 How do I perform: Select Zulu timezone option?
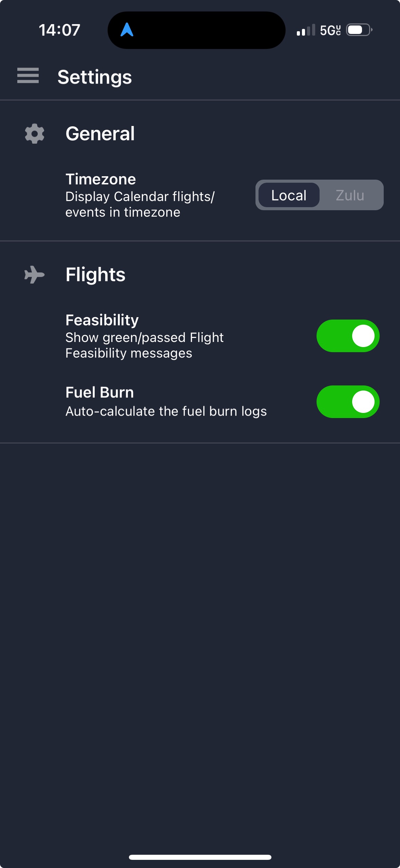[350, 195]
